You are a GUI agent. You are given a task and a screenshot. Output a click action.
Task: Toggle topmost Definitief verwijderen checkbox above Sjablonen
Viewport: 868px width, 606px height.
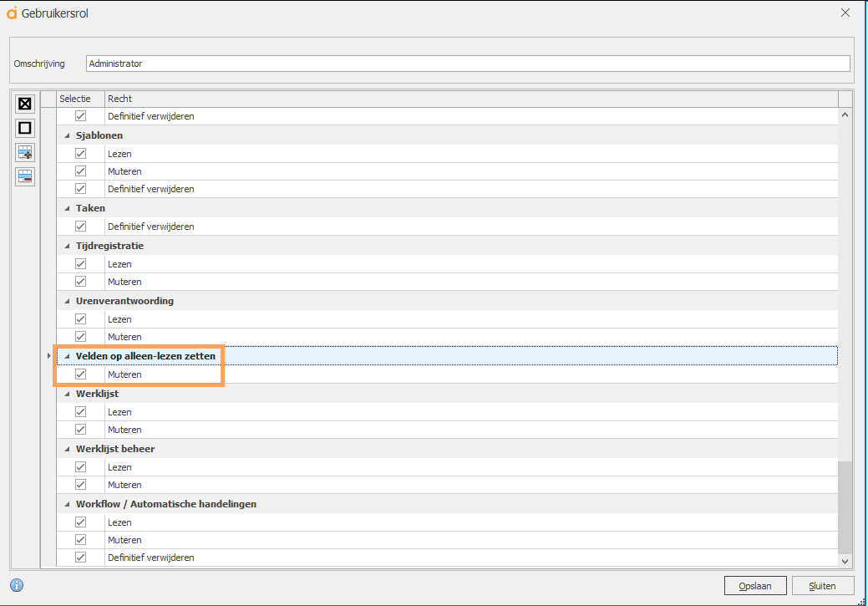[81, 116]
